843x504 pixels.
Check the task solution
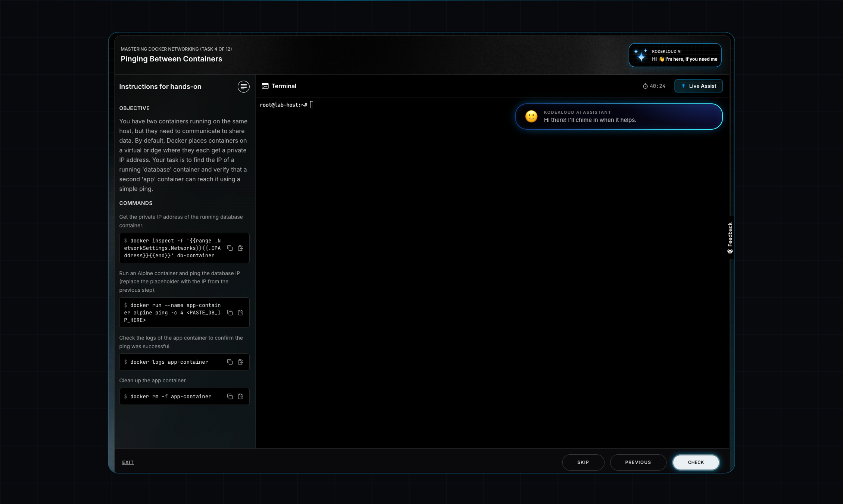696,462
